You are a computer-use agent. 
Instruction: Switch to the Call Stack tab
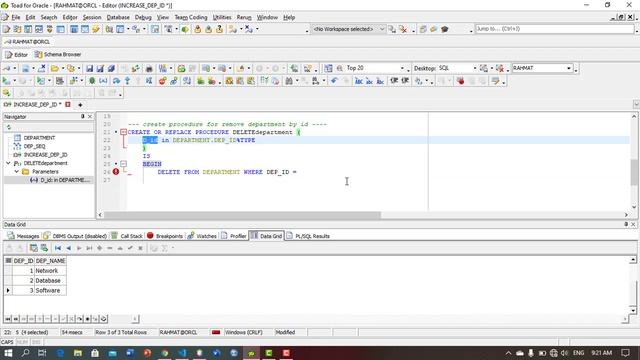(127, 236)
